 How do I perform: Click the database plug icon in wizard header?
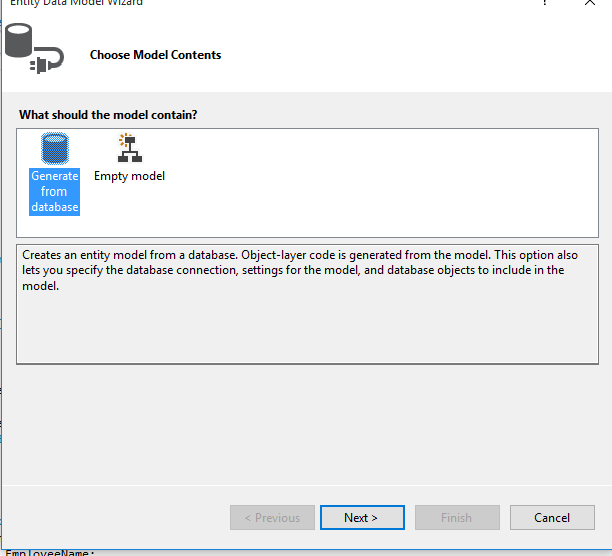(x=33, y=50)
